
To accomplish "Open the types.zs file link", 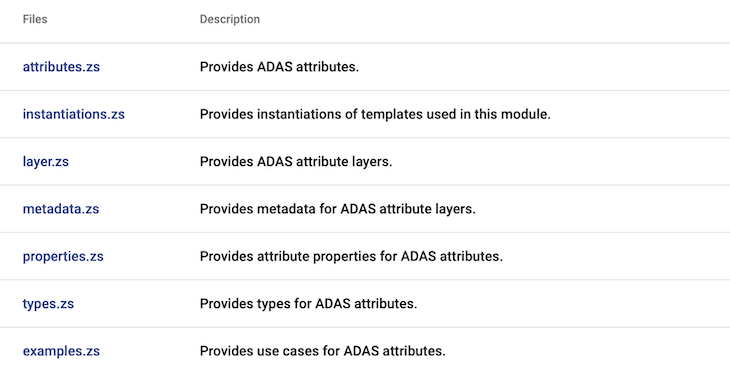I will click(48, 304).
